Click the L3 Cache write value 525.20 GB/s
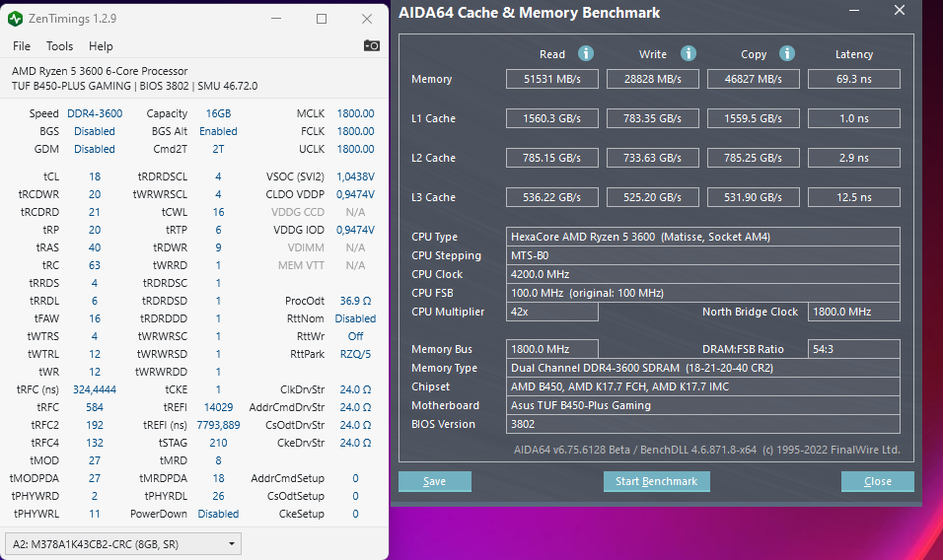Screen dimensions: 943x560 click(x=653, y=197)
